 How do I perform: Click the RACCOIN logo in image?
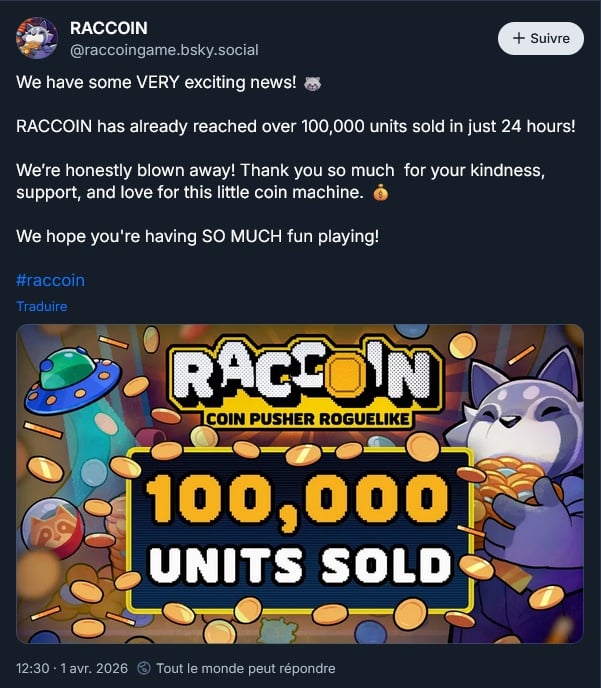pyautogui.click(x=304, y=373)
